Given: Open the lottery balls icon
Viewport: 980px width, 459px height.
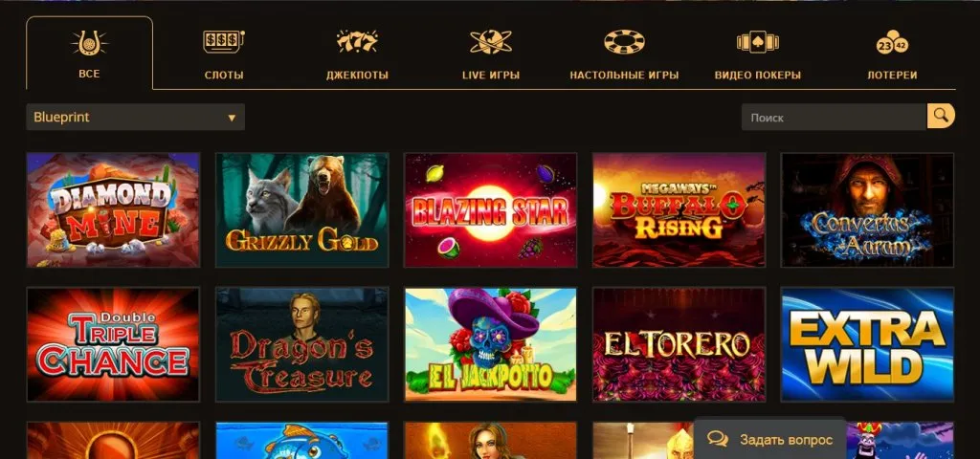Looking at the screenshot, I should point(892,42).
